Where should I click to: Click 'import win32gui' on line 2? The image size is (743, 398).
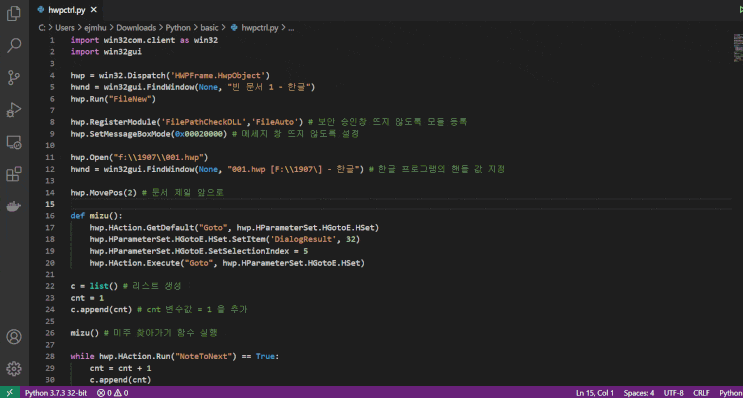pyautogui.click(x=106, y=52)
